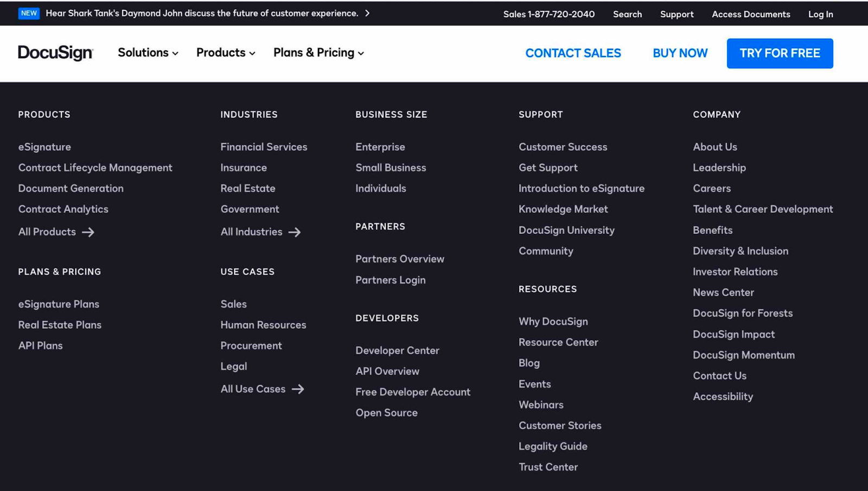Open Support in the top bar
The width and height of the screenshot is (868, 491).
(676, 14)
